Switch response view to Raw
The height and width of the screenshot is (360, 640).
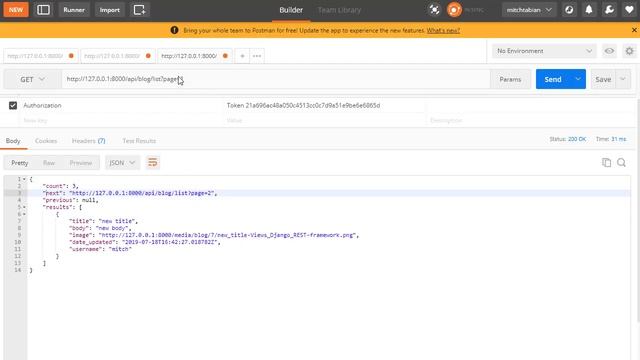click(49, 163)
